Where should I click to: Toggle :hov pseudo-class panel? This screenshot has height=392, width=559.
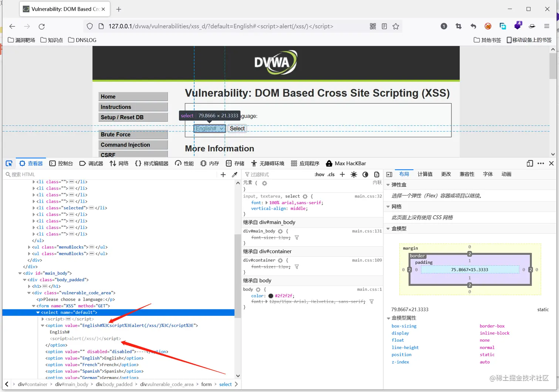coord(319,175)
